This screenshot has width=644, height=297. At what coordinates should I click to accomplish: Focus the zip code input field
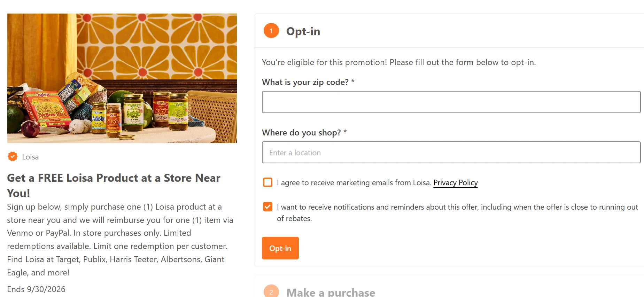(451, 102)
